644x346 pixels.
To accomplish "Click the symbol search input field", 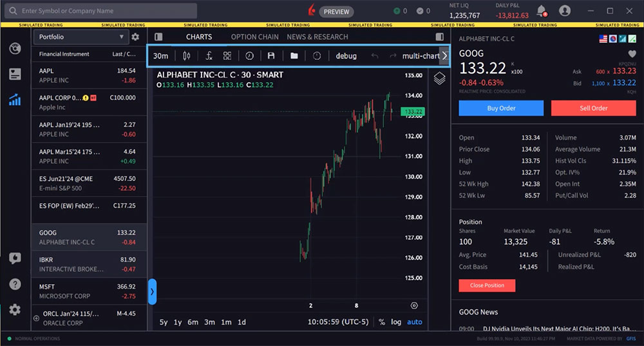I will point(103,11).
